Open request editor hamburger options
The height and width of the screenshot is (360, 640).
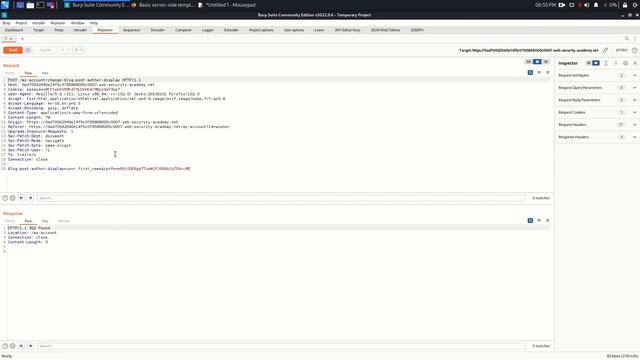(548, 73)
